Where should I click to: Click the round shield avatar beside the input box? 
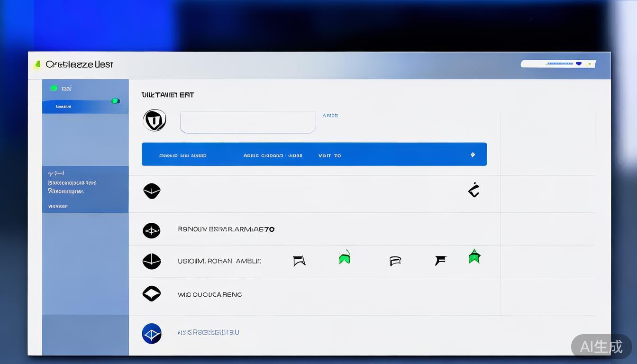coord(155,120)
